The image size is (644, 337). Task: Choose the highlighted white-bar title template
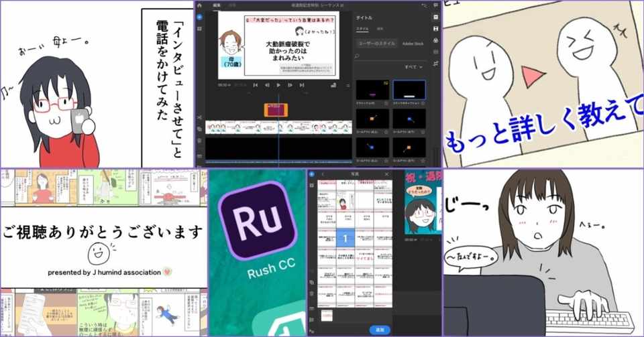pyautogui.click(x=409, y=90)
